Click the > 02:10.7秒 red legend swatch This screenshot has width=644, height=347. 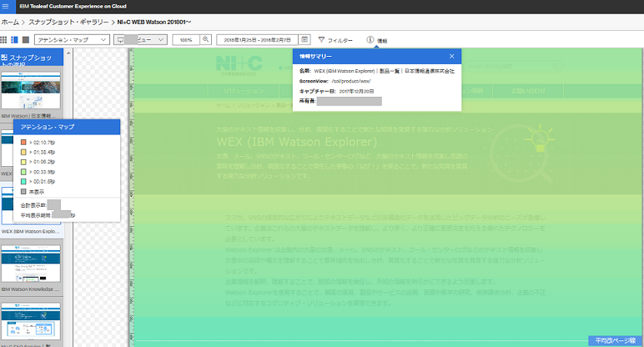point(23,142)
